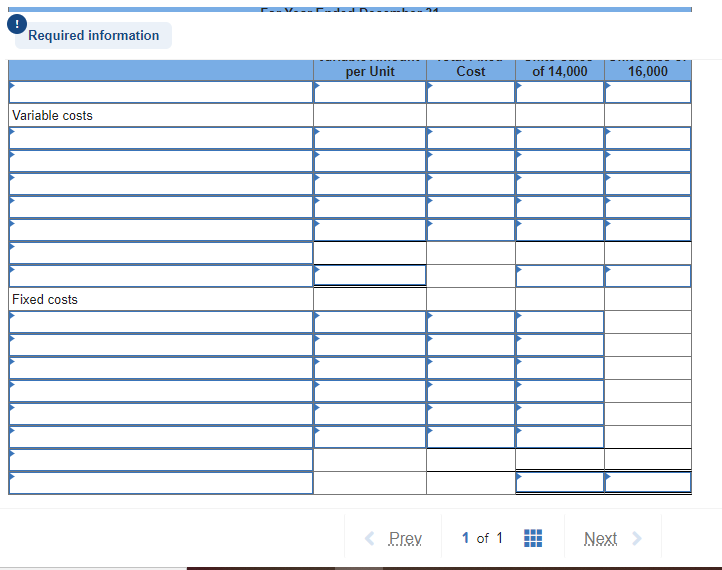Click Cost input directly below Fixed costs
This screenshot has width=722, height=570.
click(471, 322)
